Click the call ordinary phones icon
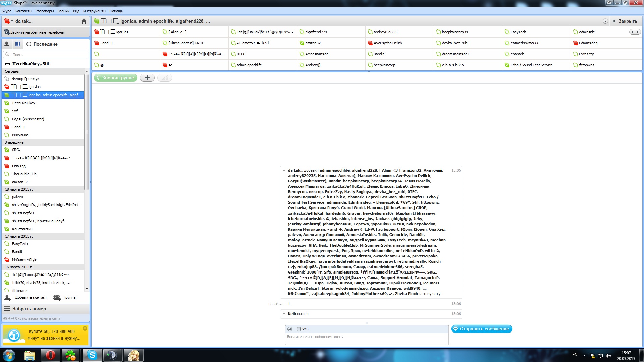This screenshot has height=362, width=644. [7, 32]
